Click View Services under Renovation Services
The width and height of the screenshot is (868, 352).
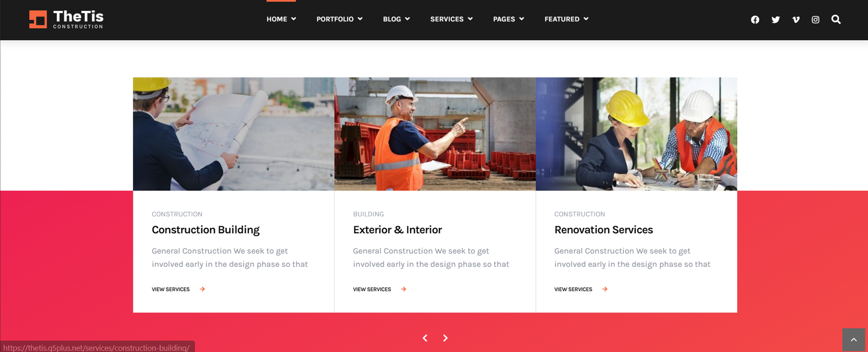pyautogui.click(x=581, y=289)
